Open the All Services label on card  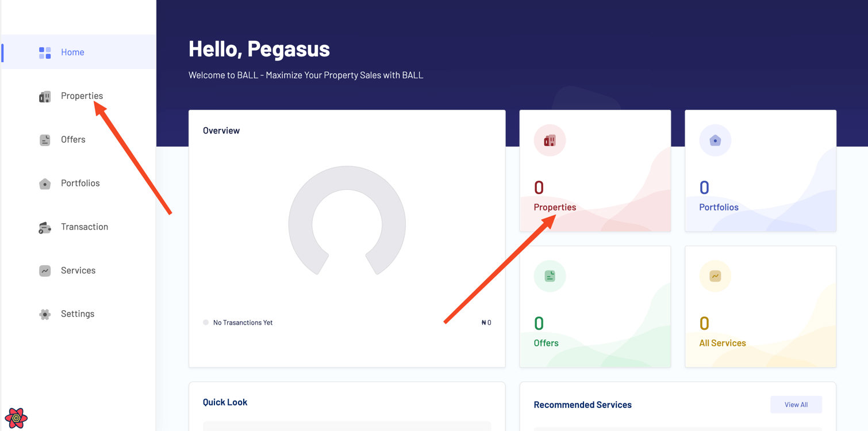click(723, 343)
